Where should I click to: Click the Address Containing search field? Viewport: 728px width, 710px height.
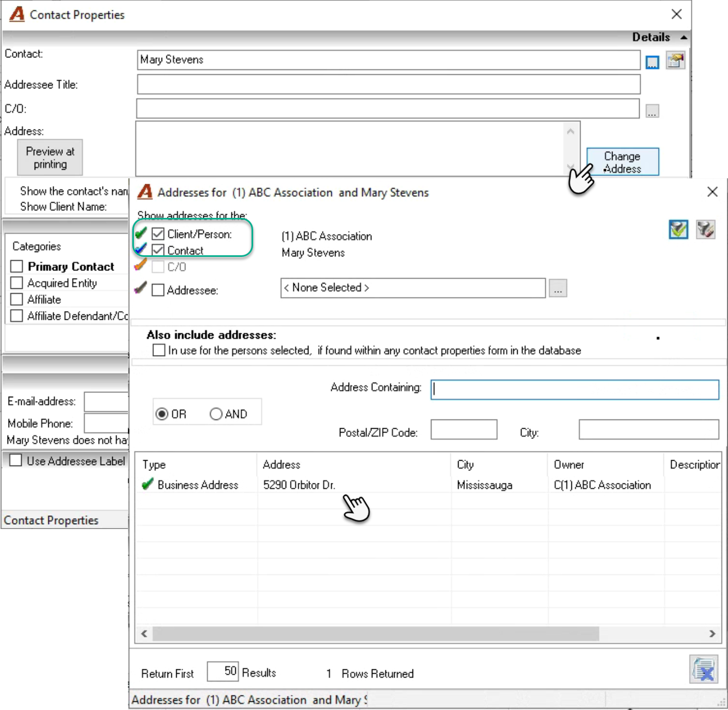click(x=575, y=390)
